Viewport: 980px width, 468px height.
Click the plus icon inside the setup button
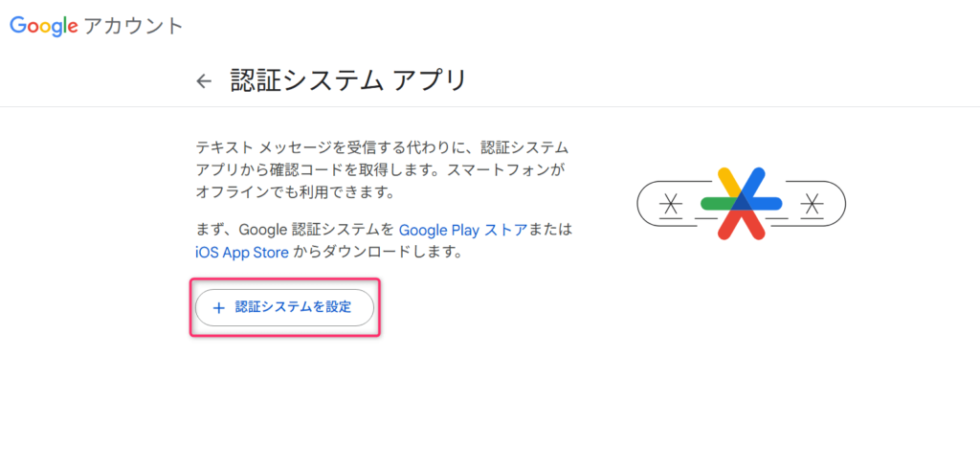(x=219, y=307)
